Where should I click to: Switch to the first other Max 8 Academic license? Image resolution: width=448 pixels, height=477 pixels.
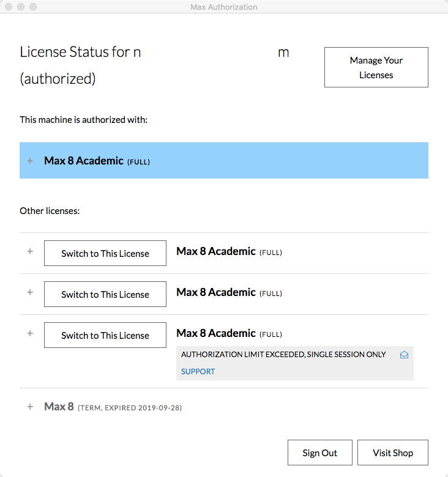[105, 253]
